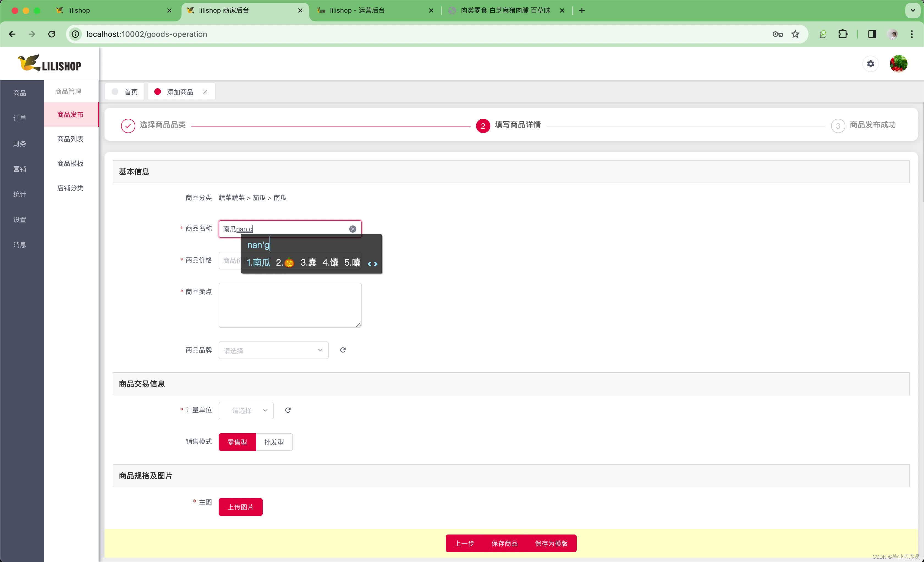Select the 添加商品 page tab
Viewport: 924px width, 562px height.
click(181, 92)
